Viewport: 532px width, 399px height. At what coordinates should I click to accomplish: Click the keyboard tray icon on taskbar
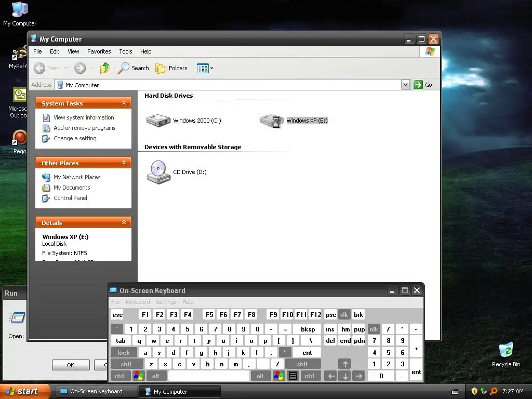click(x=455, y=392)
